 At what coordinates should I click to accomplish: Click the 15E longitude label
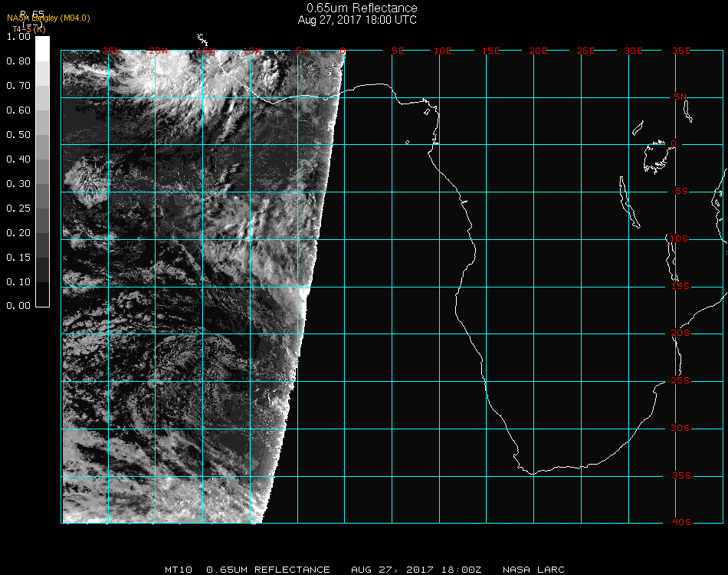pos(490,51)
